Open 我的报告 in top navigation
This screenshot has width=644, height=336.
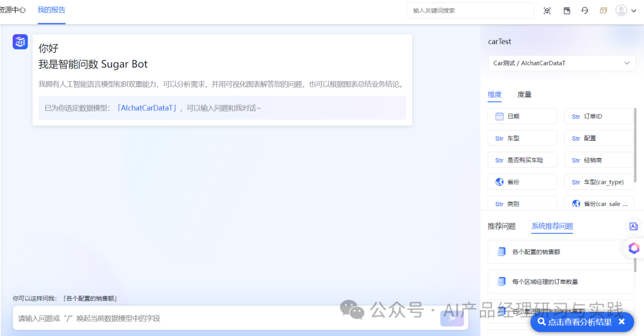(x=51, y=10)
